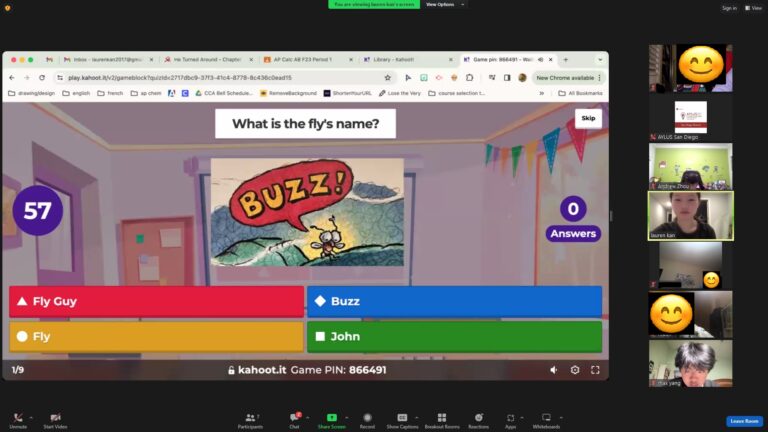Open Chrome tab search dropdown

click(600, 59)
